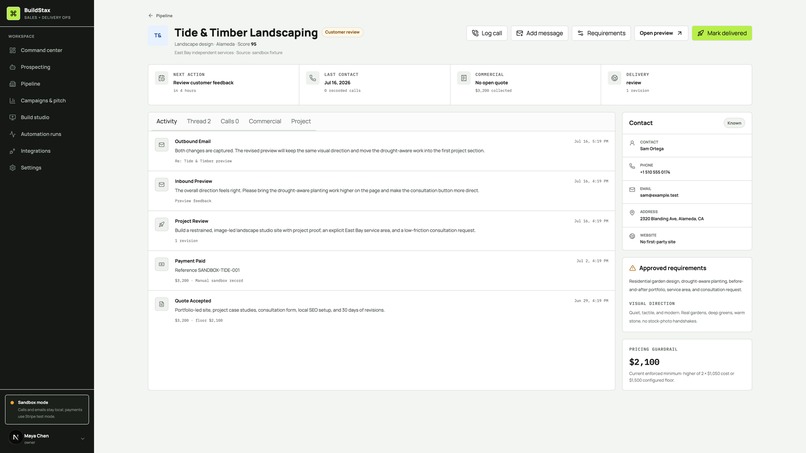The height and width of the screenshot is (453, 806).
Task: Open Build studio from sidebar
Action: pyautogui.click(x=35, y=117)
